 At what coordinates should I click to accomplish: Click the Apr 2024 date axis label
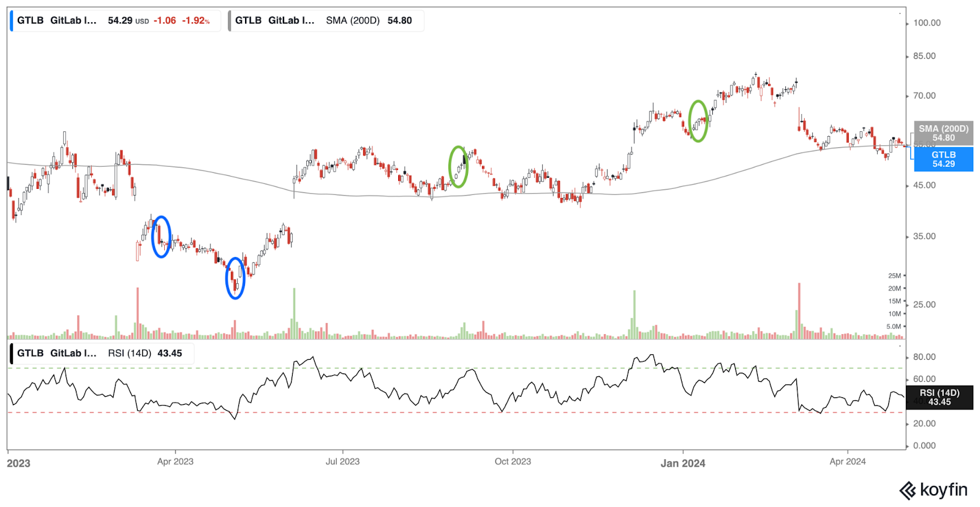848,462
